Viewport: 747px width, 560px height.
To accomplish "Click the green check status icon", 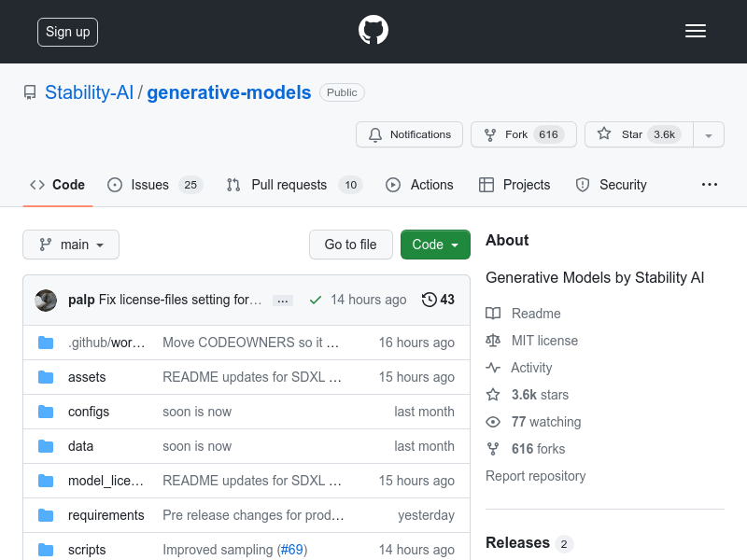I will pyautogui.click(x=316, y=300).
